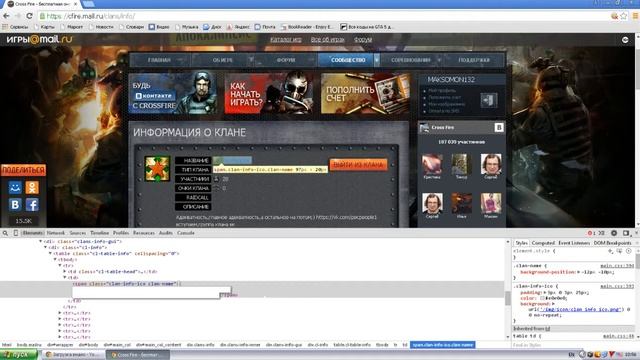Open BookReader bookmark
Screen dimensions: 640x360
coord(307,27)
